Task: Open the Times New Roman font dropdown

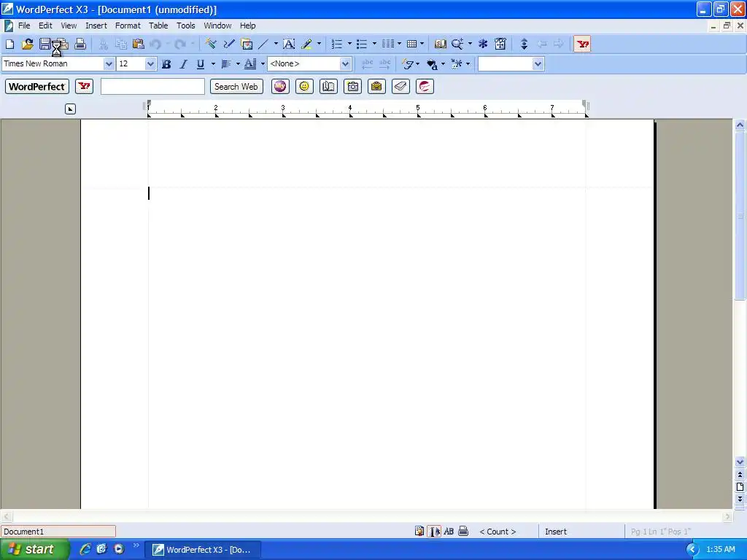Action: 109,64
